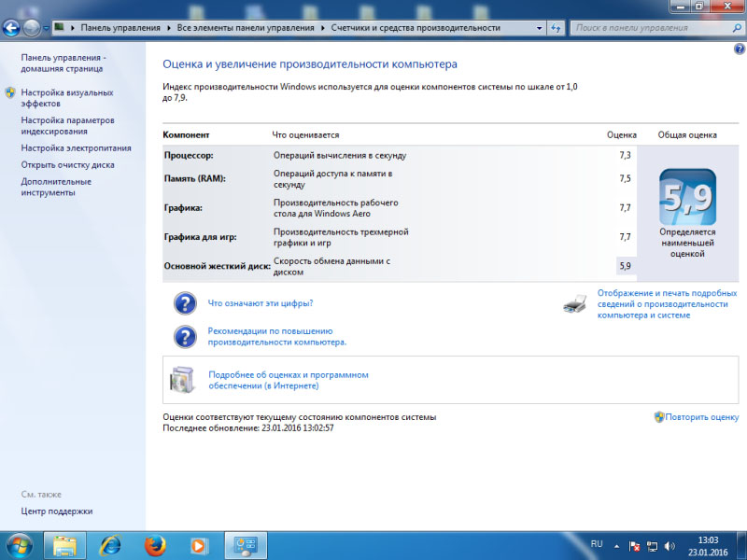Viewport: 747px width, 560px height.
Task: Launch Firefox from the taskbar
Action: pyautogui.click(x=155, y=546)
